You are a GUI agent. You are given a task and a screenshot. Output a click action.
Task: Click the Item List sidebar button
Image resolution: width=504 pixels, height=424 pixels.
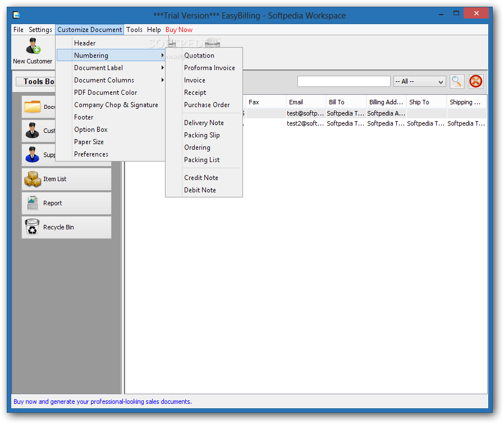[67, 179]
